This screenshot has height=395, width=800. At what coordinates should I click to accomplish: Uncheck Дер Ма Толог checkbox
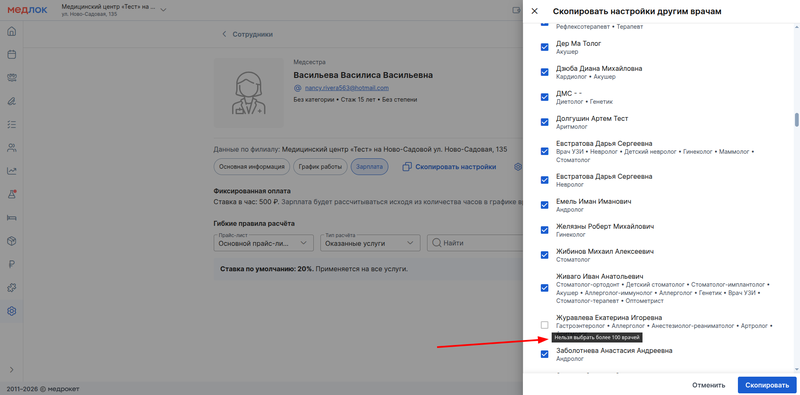[x=544, y=47]
